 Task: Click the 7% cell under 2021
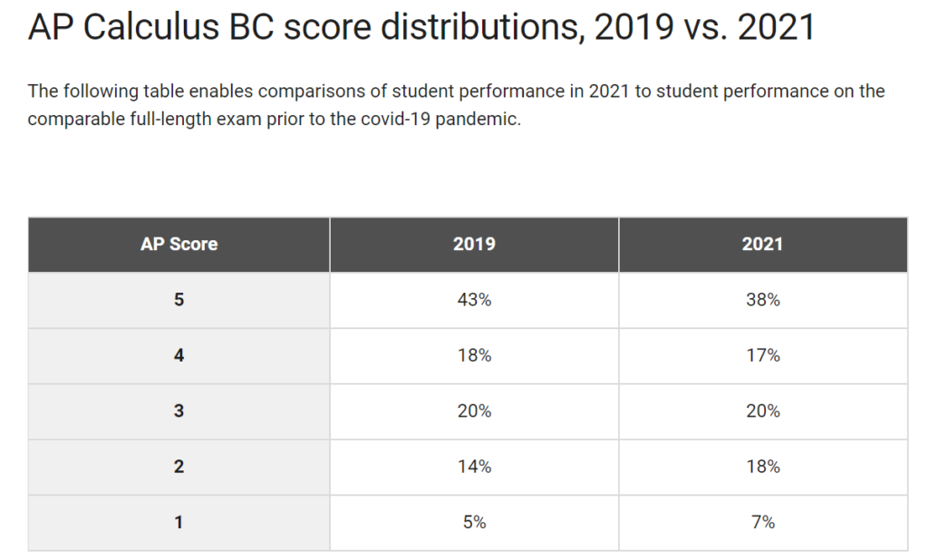762,522
